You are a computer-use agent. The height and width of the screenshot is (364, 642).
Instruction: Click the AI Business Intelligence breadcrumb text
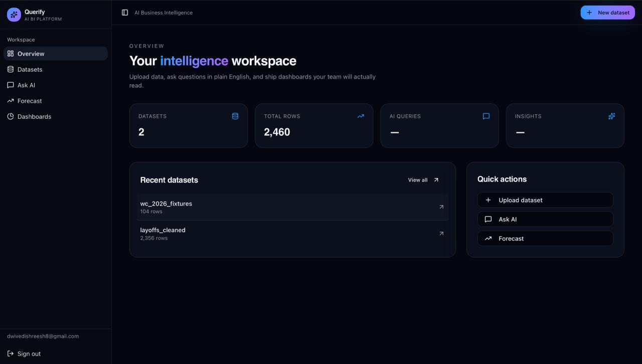[164, 13]
